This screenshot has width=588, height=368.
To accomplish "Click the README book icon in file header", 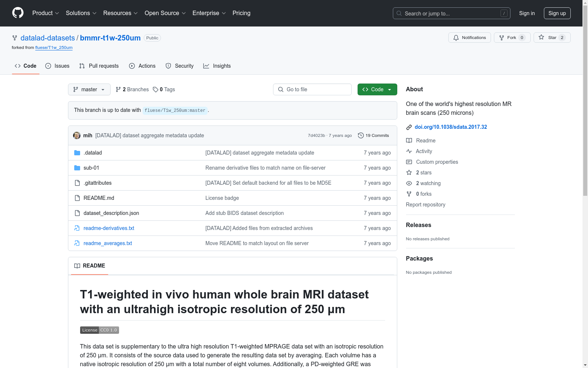I will tap(77, 266).
